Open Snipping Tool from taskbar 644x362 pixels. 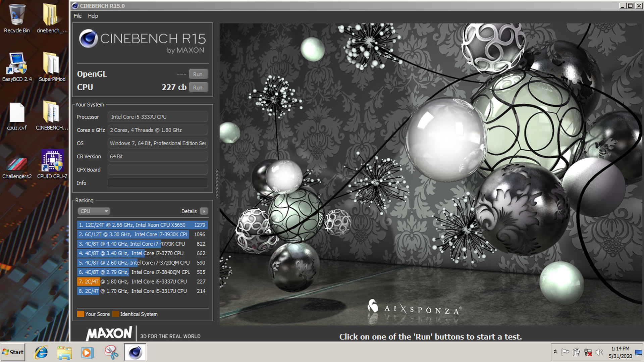111,352
